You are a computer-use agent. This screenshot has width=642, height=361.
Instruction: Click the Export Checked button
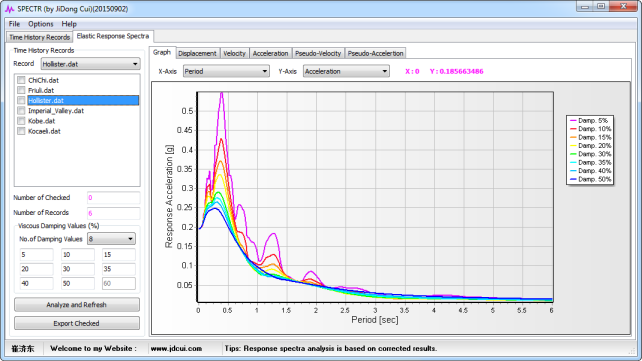coord(77,323)
